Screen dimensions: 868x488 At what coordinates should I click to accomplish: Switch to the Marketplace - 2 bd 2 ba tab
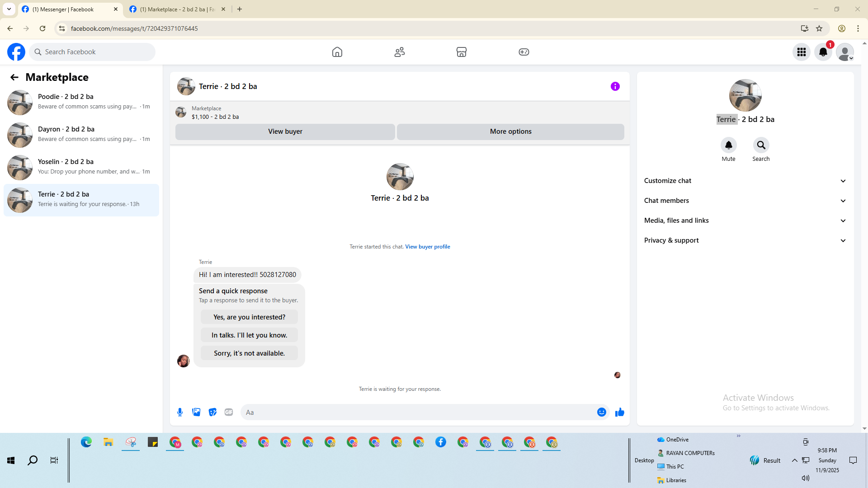pos(176,9)
